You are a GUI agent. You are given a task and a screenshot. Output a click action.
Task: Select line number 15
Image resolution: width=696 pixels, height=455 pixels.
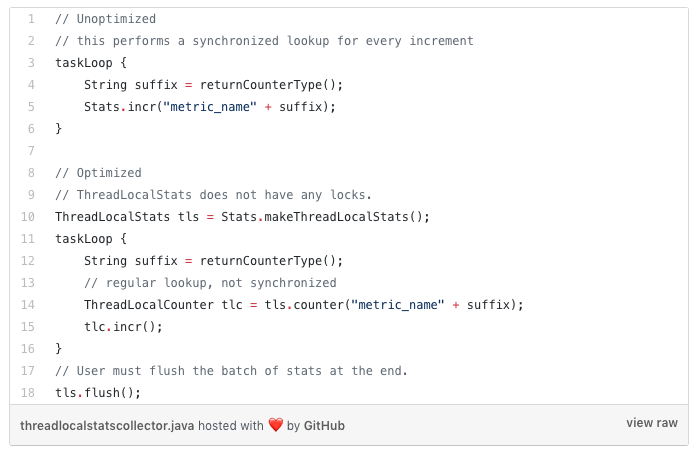(28, 327)
